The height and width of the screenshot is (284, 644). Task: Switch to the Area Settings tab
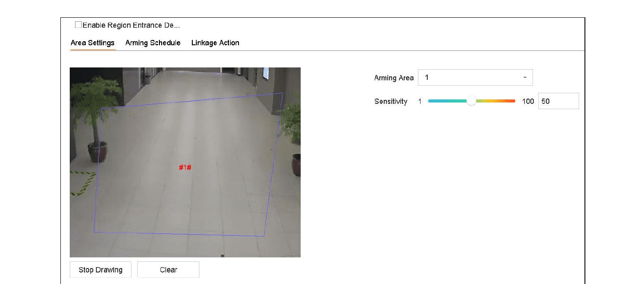(x=92, y=43)
